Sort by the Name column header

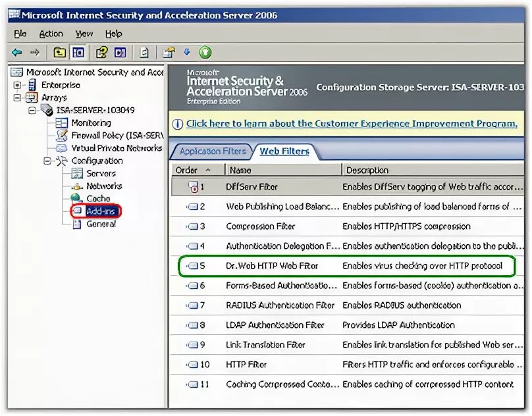pyautogui.click(x=283, y=170)
